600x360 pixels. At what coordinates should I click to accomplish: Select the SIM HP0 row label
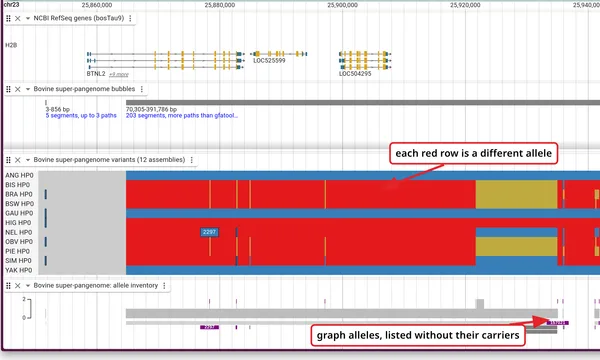(x=18, y=261)
